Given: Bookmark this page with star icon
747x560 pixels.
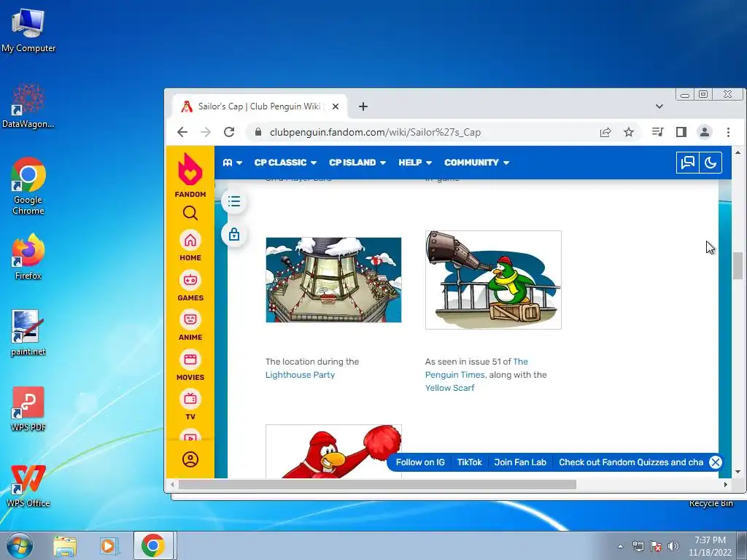Looking at the screenshot, I should point(629,133).
